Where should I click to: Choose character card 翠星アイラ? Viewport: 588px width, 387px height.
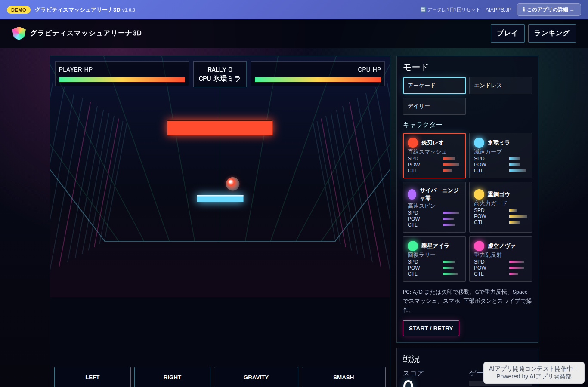coord(434,259)
